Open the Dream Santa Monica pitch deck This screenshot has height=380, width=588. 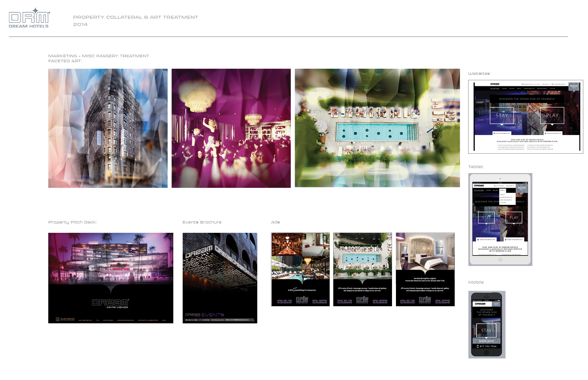(111, 278)
